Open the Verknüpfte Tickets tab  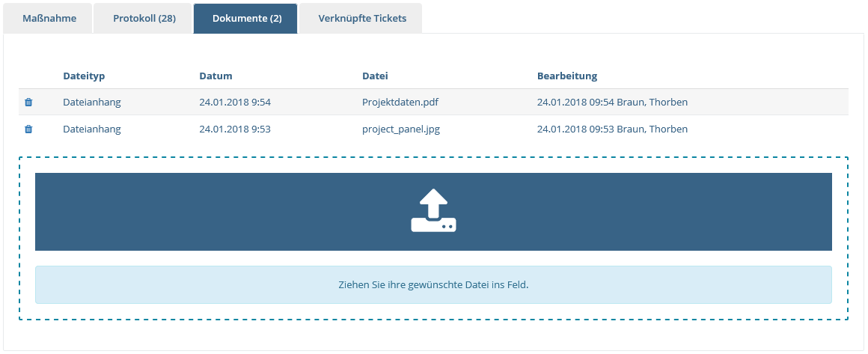363,18
